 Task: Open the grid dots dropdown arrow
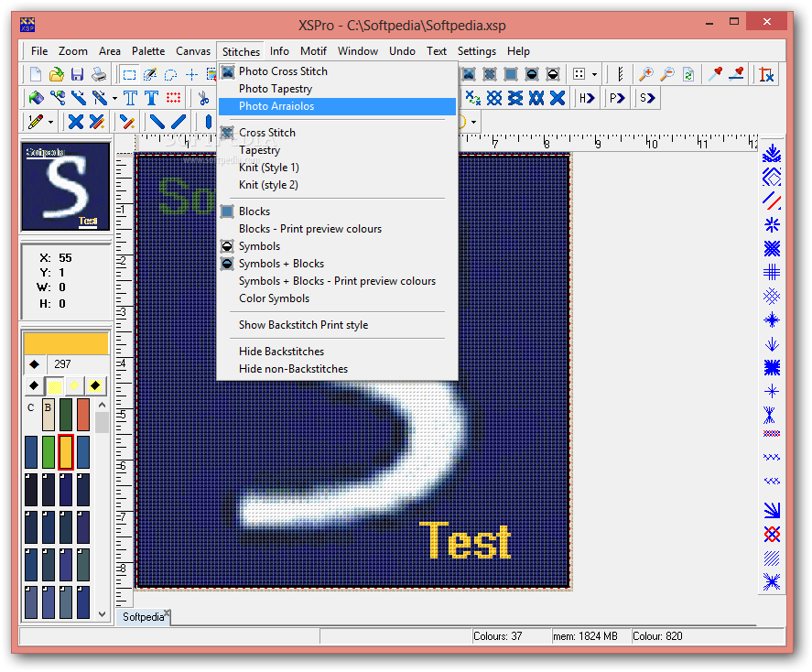tap(594, 75)
